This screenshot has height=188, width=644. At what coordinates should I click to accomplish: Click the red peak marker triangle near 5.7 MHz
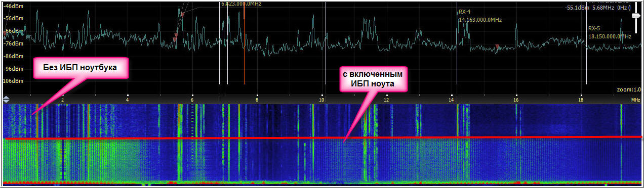(x=182, y=15)
